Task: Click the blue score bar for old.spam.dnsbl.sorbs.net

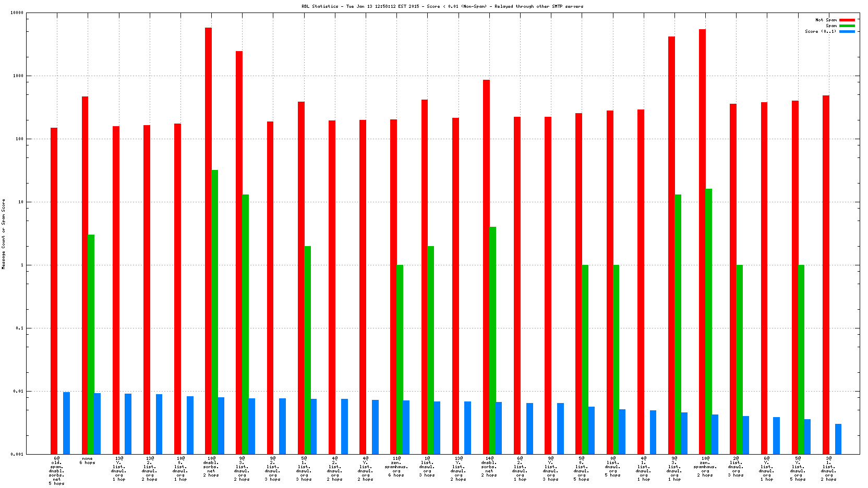Action: (66, 423)
